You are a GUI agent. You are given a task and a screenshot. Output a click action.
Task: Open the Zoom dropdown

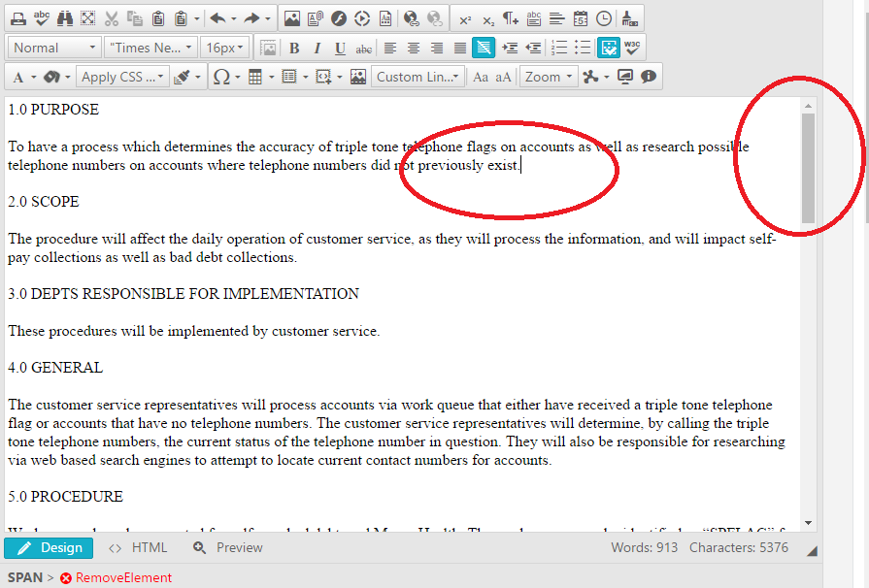[x=549, y=77]
